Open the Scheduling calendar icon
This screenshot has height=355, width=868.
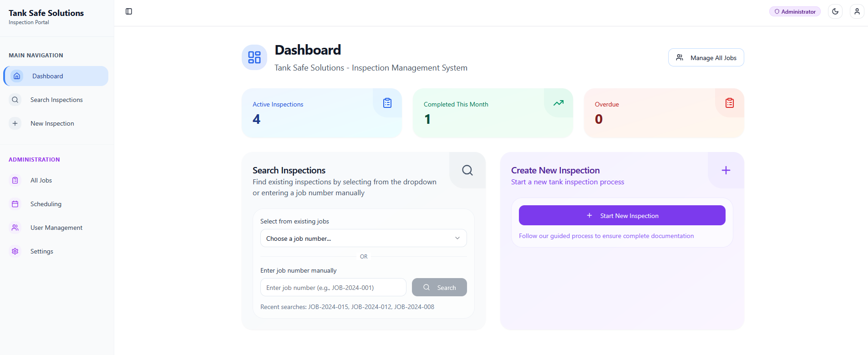[15, 204]
